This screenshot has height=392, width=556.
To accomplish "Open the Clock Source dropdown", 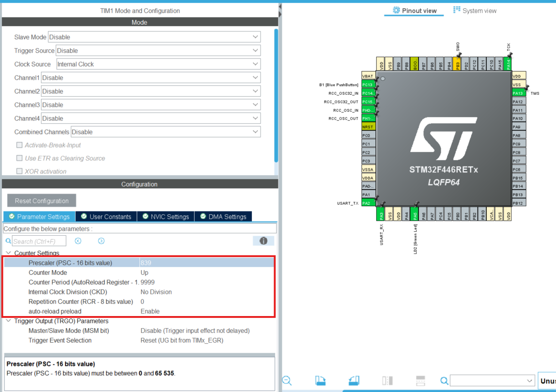I will (x=158, y=64).
